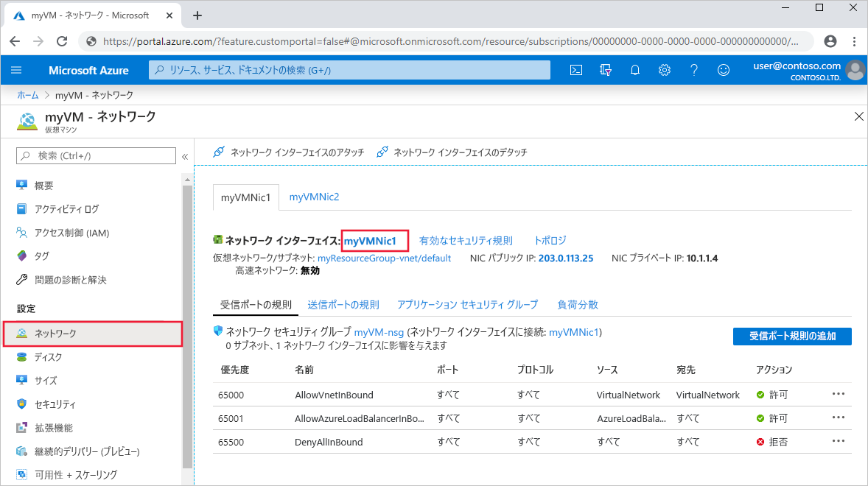Click the 名前 column header
The width and height of the screenshot is (868, 486).
304,370
